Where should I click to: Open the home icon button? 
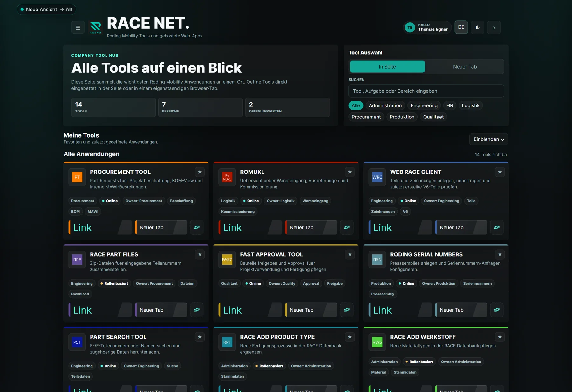pyautogui.click(x=494, y=27)
